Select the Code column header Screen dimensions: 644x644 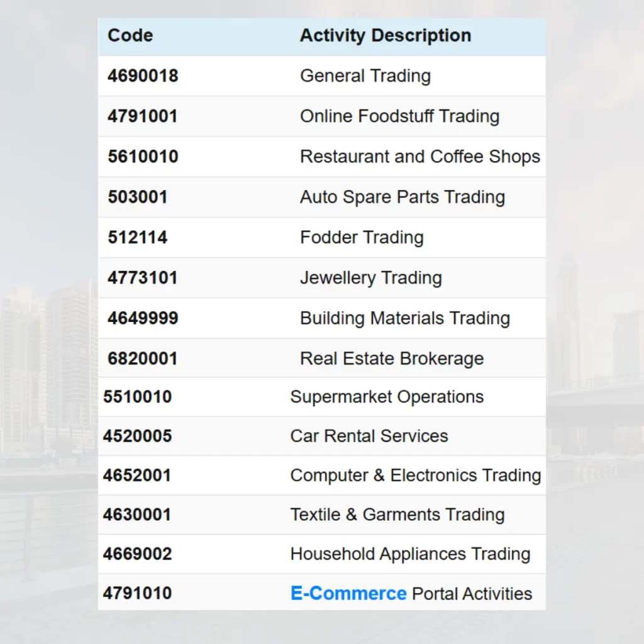tap(130, 35)
